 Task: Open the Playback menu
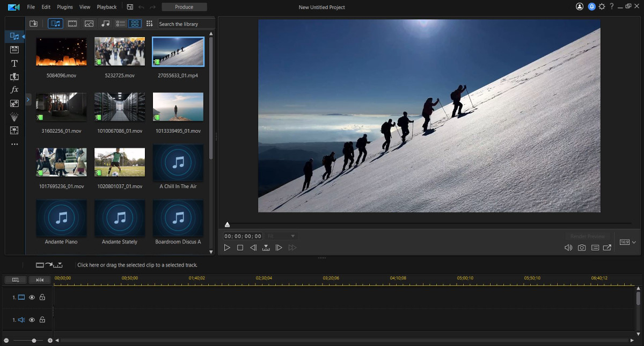pyautogui.click(x=106, y=7)
